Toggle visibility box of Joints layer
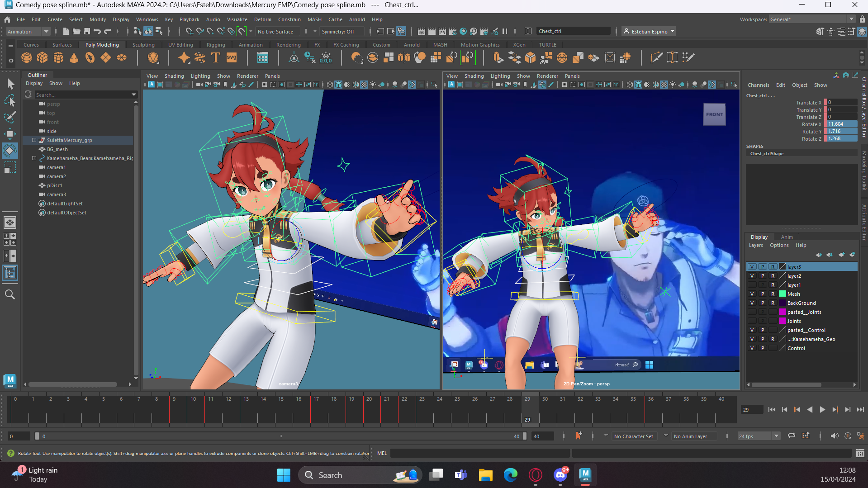Screen dimensions: 868x488 [x=752, y=321]
